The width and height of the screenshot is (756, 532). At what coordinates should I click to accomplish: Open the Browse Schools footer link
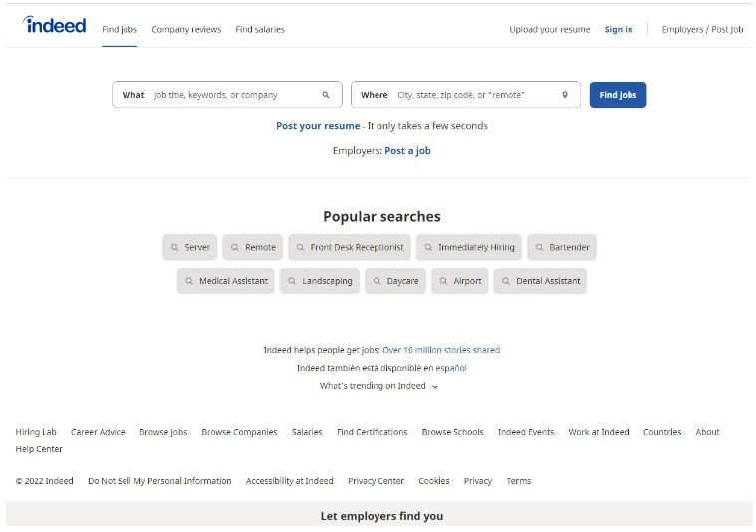(x=453, y=432)
